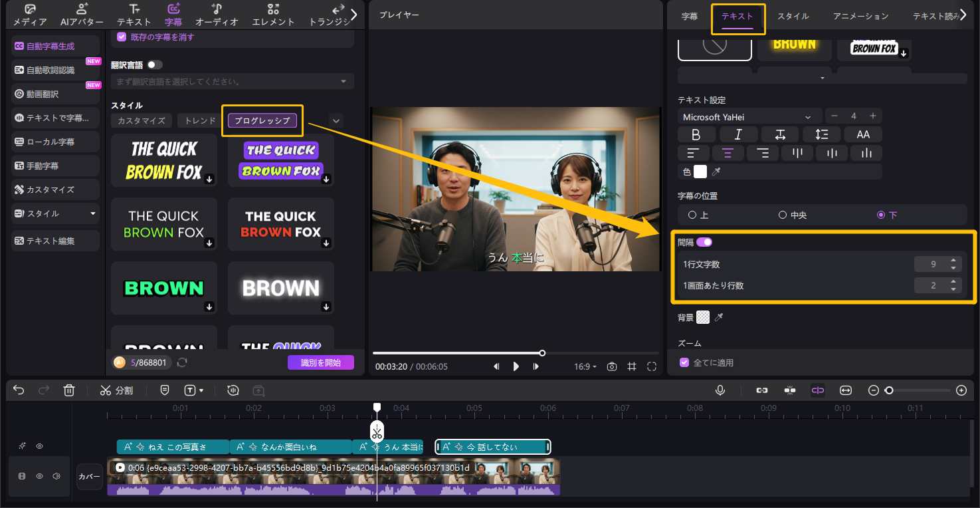980x508 pixels.
Task: Enter fullscreen preview mode
Action: click(x=652, y=366)
